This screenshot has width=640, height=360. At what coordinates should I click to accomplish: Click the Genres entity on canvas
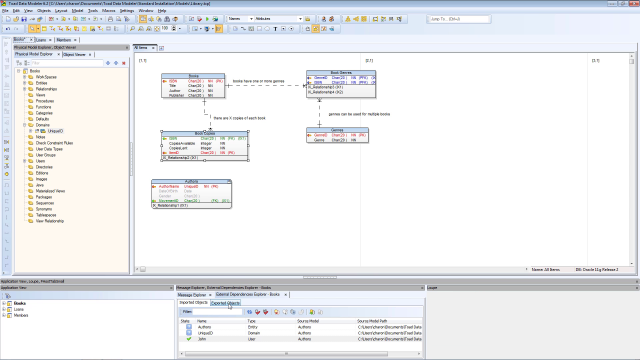coord(337,135)
